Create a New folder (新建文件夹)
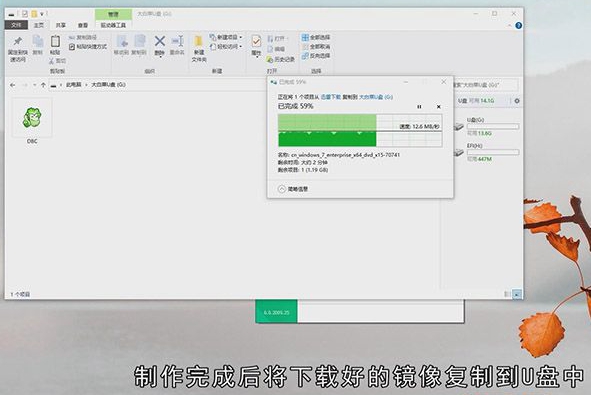Image resolution: width=591 pixels, height=395 pixels. click(x=199, y=49)
